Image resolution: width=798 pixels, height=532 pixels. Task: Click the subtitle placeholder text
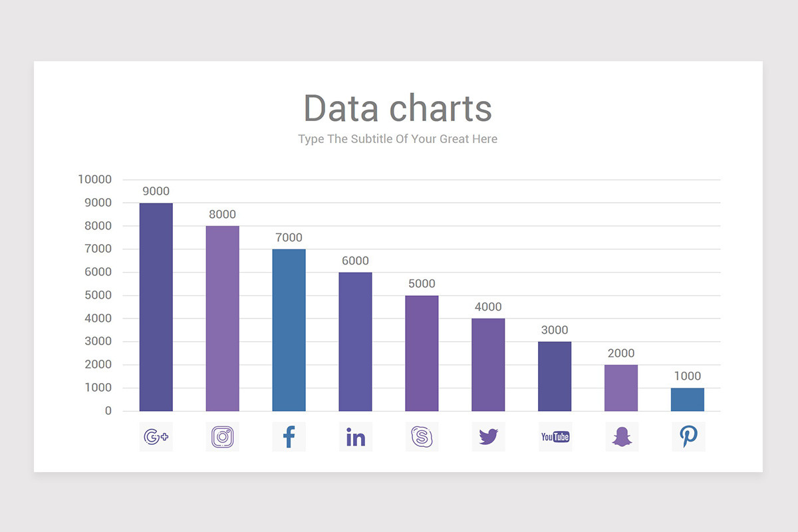(x=398, y=139)
